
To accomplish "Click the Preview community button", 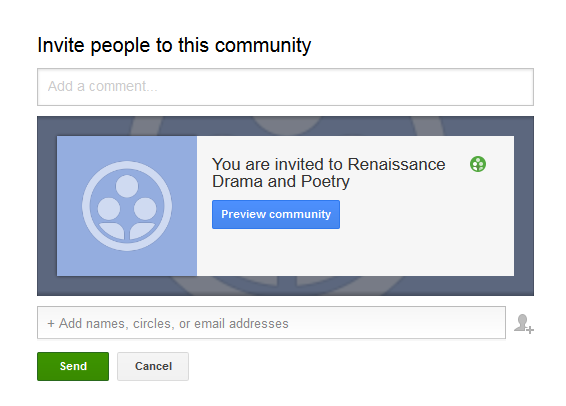I will click(276, 214).
